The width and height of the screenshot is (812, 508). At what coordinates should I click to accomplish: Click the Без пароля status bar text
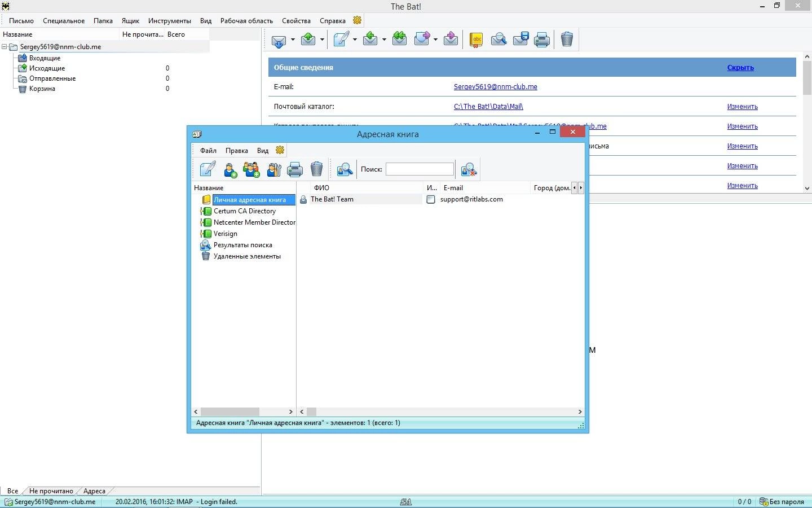click(x=787, y=502)
